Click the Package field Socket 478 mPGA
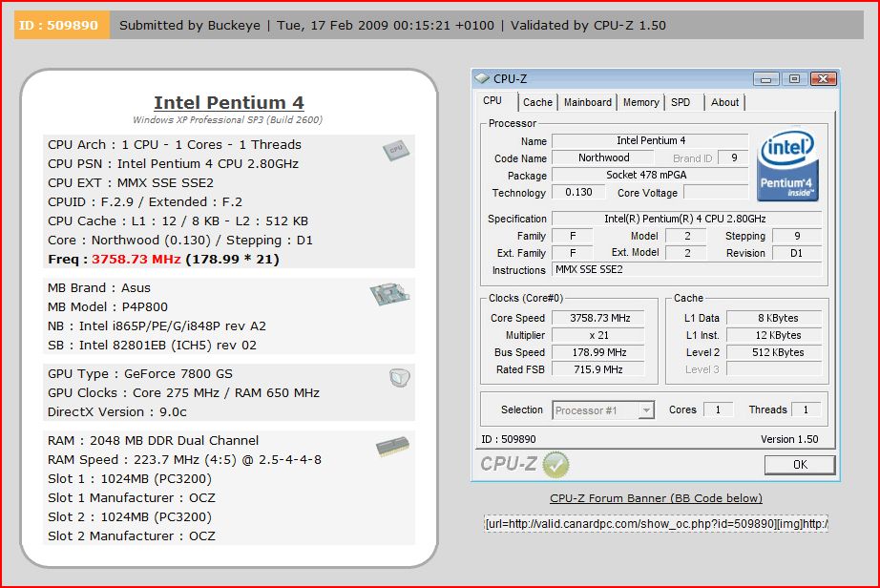 650,175
